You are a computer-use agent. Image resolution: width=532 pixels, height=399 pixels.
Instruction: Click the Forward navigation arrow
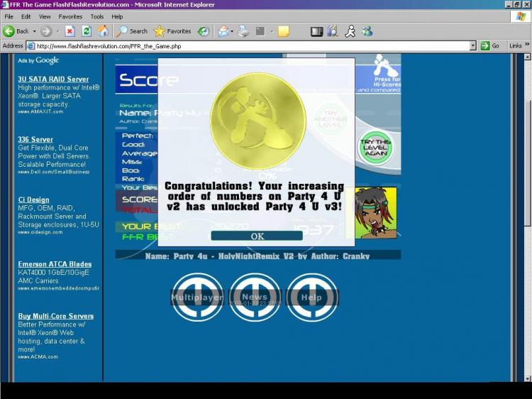click(x=46, y=31)
